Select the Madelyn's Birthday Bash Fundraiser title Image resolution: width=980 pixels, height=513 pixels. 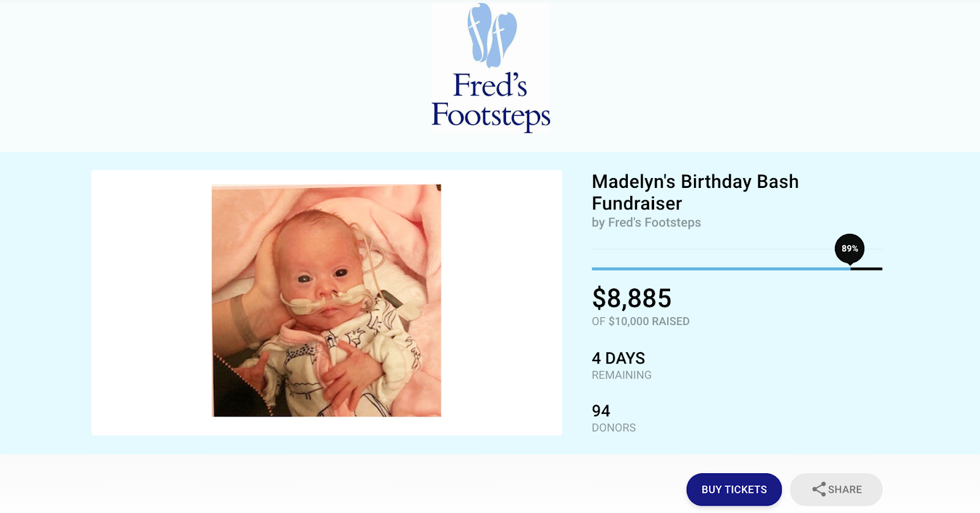(x=695, y=192)
